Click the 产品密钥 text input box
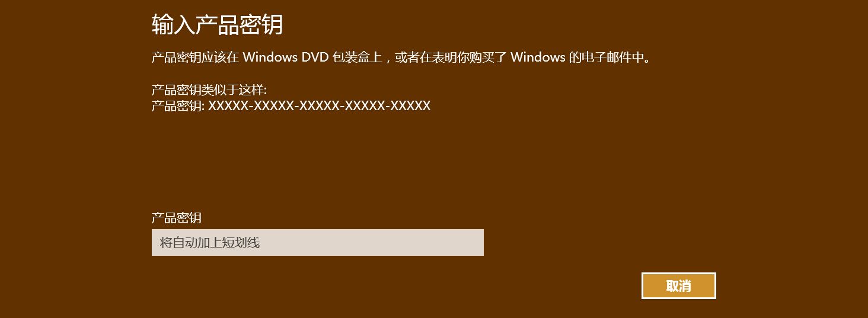868x318 pixels. click(318, 243)
